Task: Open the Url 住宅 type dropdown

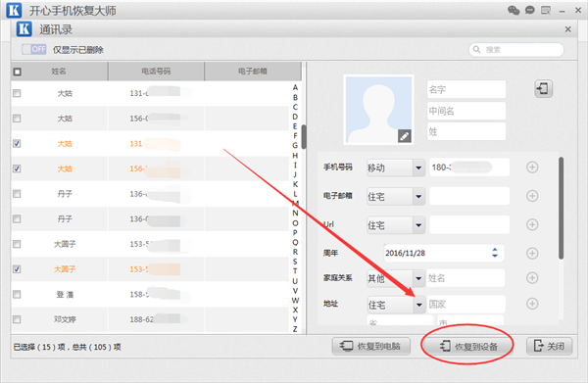Action: pyautogui.click(x=396, y=225)
